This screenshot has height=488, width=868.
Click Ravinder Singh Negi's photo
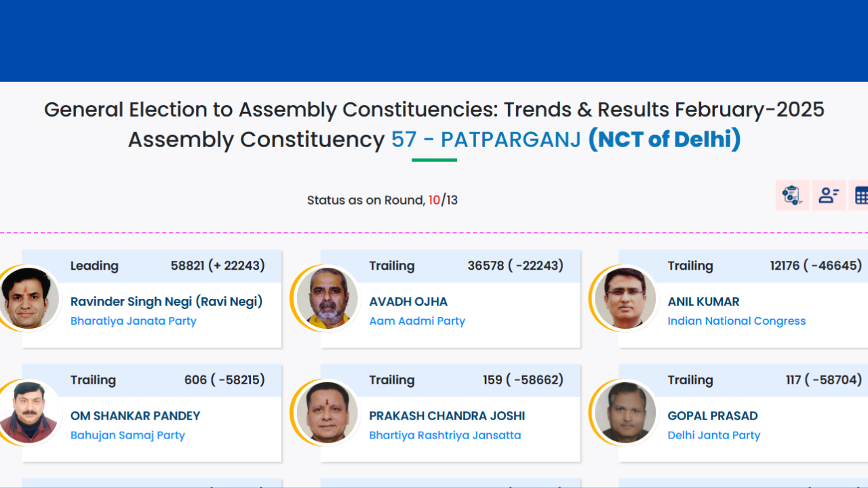[x=29, y=298]
